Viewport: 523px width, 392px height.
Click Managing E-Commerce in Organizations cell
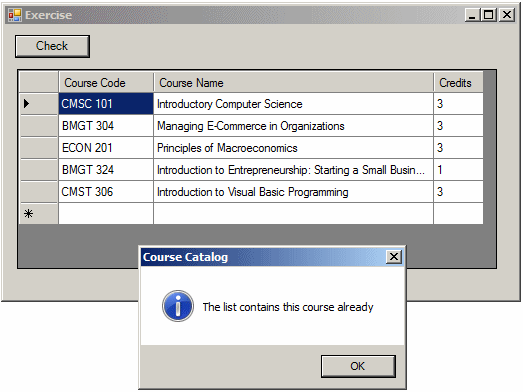pyautogui.click(x=293, y=126)
